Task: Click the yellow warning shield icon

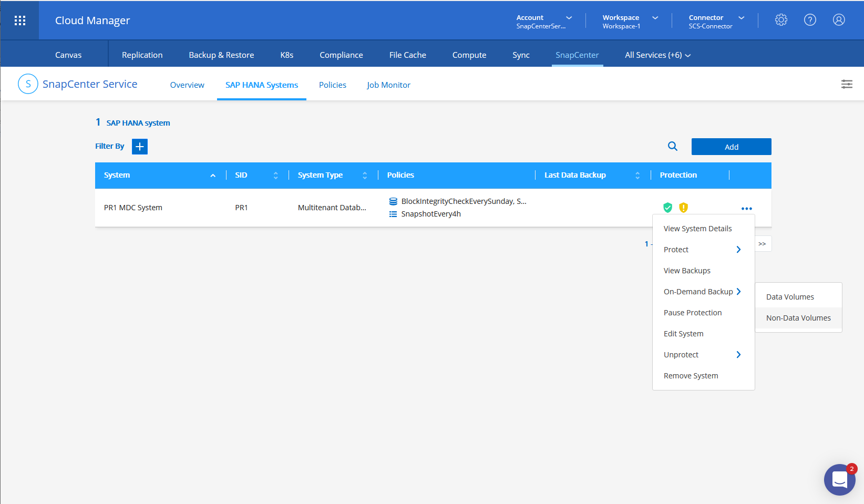Action: (x=683, y=208)
